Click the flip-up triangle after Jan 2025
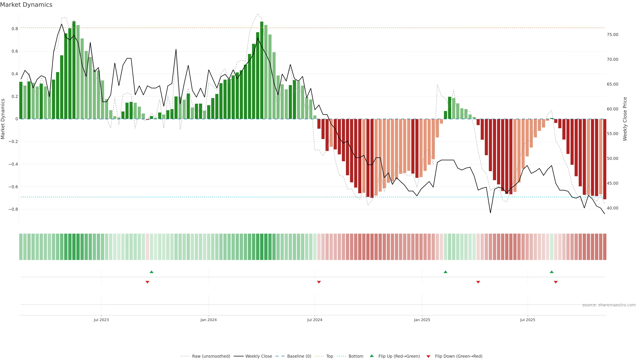The image size is (644, 362). [445, 272]
